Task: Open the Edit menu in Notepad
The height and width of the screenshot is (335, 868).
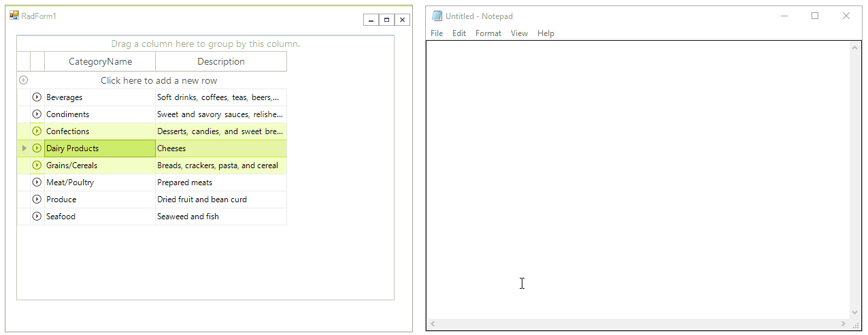Action: pos(459,33)
